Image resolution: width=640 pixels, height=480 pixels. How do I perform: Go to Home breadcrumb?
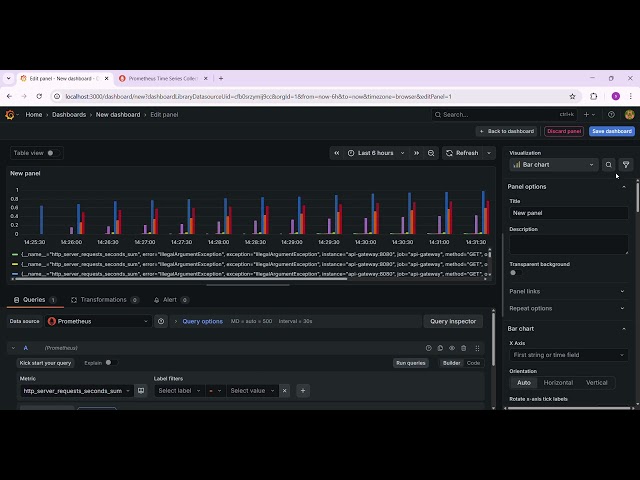[x=34, y=115]
